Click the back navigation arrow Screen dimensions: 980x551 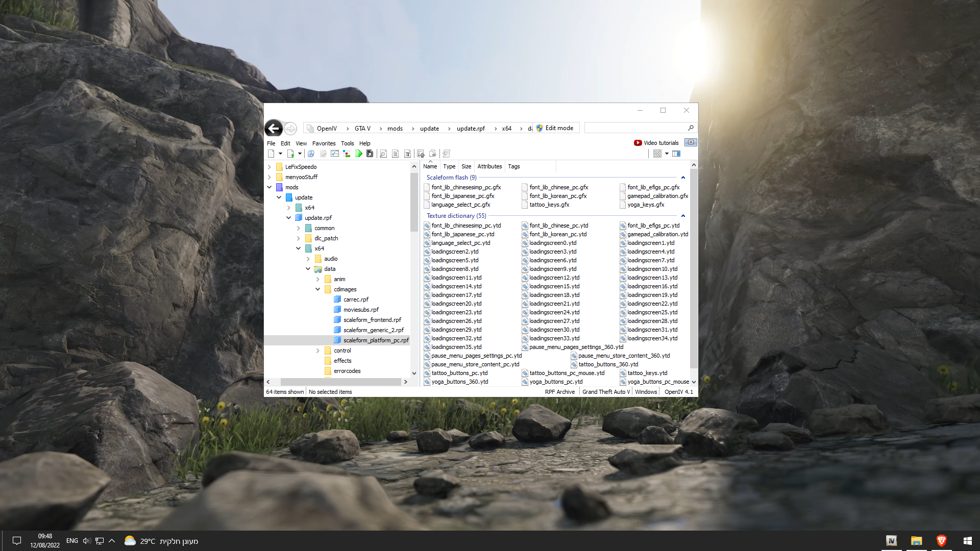tap(274, 128)
